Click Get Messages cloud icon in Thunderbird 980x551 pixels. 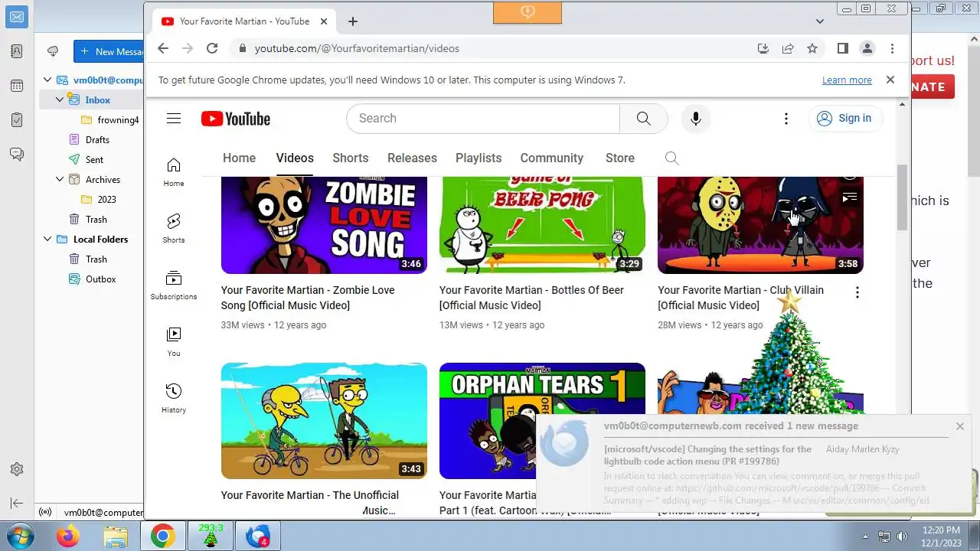pyautogui.click(x=53, y=51)
